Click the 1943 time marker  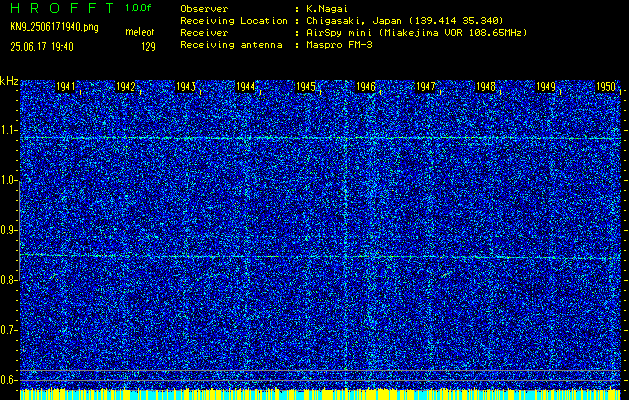click(186, 87)
